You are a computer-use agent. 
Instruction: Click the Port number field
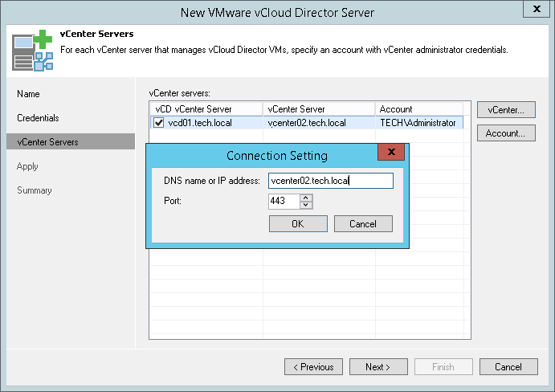284,201
